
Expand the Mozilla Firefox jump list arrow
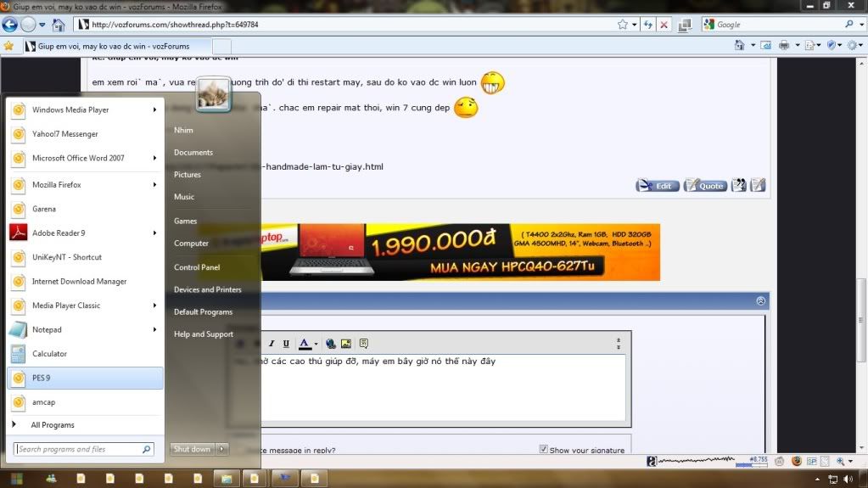(154, 184)
